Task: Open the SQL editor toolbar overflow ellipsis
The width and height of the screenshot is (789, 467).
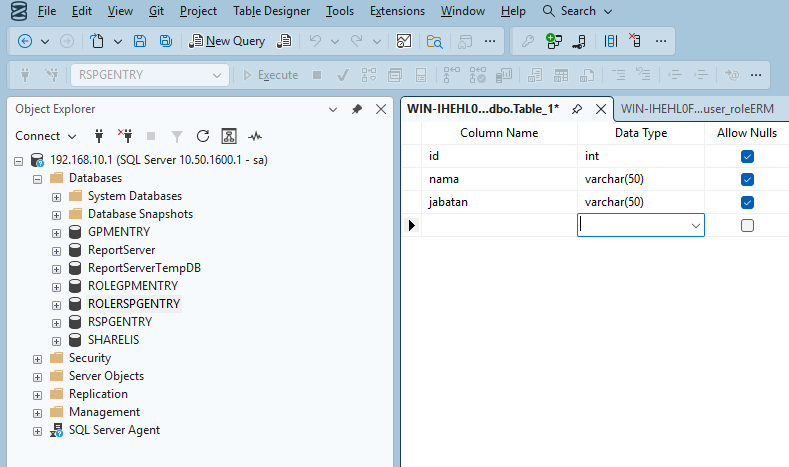Action: pos(756,75)
